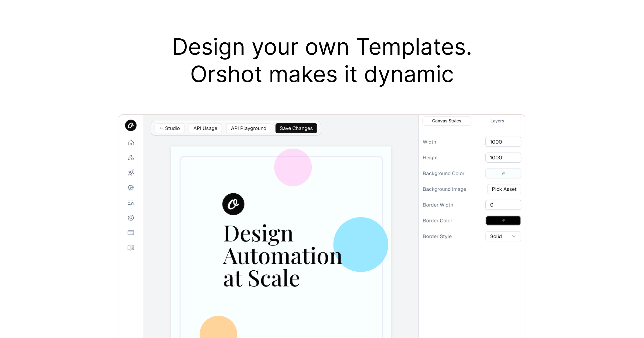Image resolution: width=644 pixels, height=338 pixels.
Task: Open the settings gear icon
Action: [x=131, y=188]
